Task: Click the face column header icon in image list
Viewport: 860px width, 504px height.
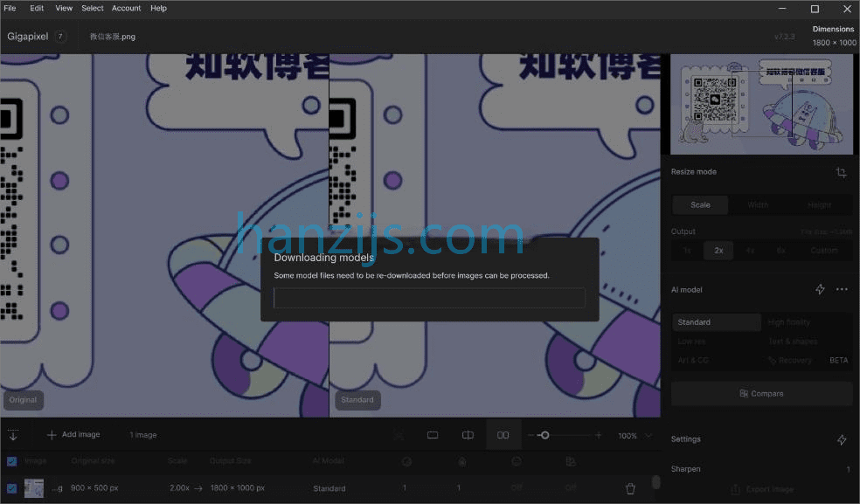Action: click(517, 462)
